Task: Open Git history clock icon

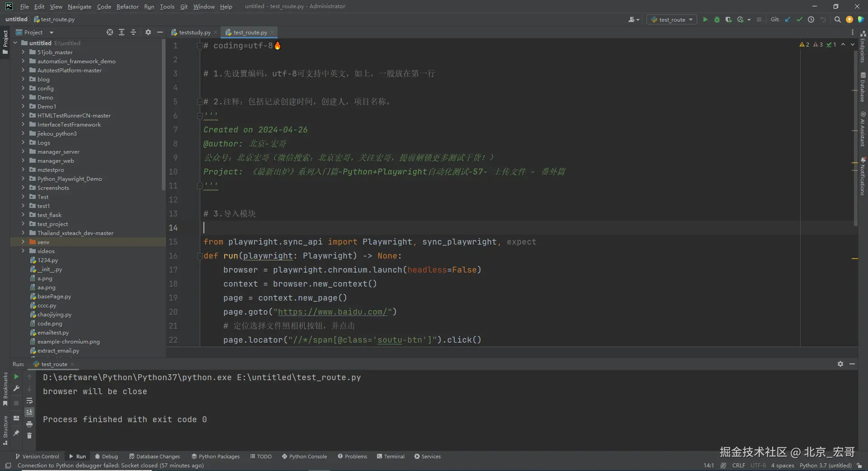Action: tap(811, 19)
